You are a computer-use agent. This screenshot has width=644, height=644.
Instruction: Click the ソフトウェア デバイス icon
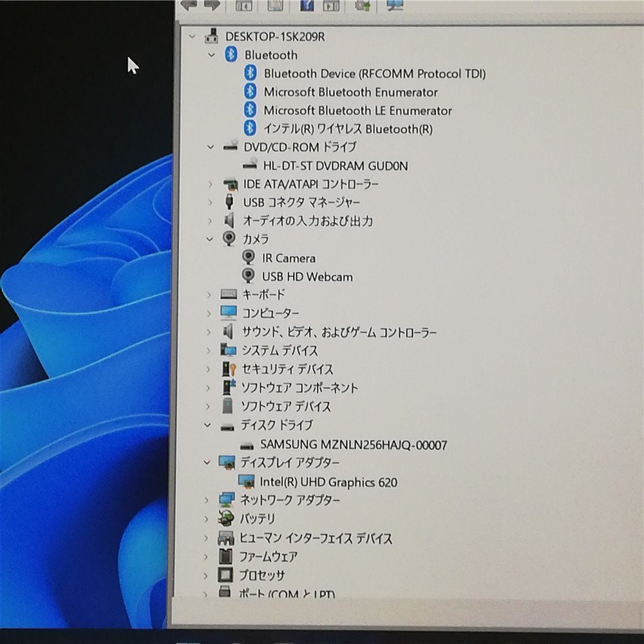pyautogui.click(x=227, y=406)
